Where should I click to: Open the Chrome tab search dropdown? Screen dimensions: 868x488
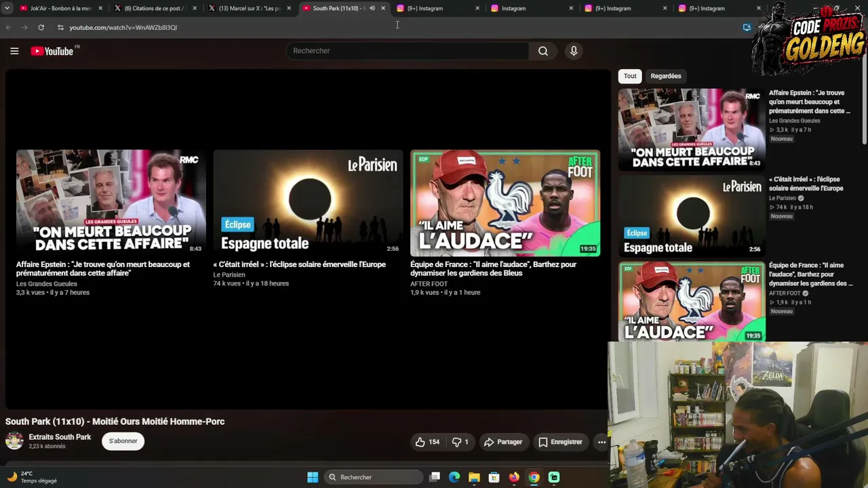tap(7, 8)
